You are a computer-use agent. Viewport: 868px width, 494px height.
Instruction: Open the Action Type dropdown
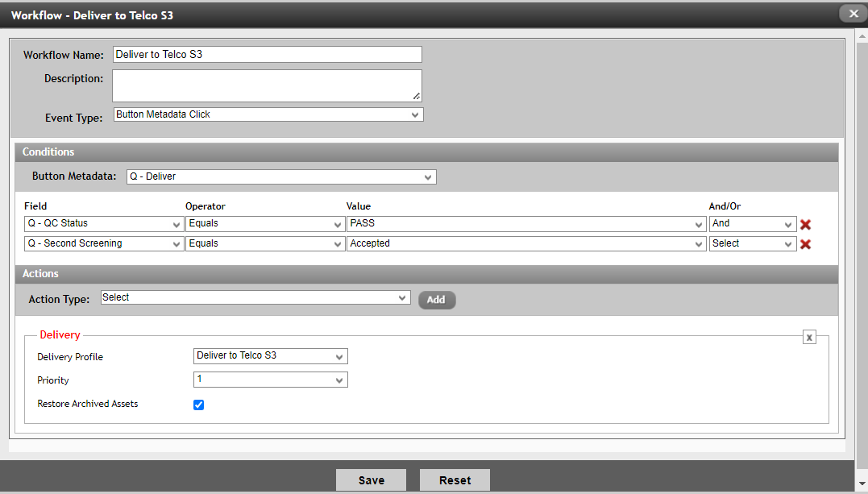(255, 298)
